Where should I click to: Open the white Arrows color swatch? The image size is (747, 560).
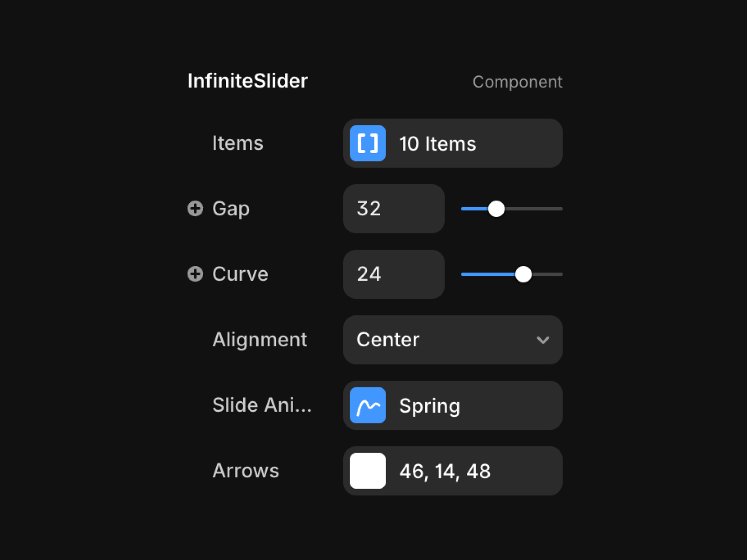367,471
